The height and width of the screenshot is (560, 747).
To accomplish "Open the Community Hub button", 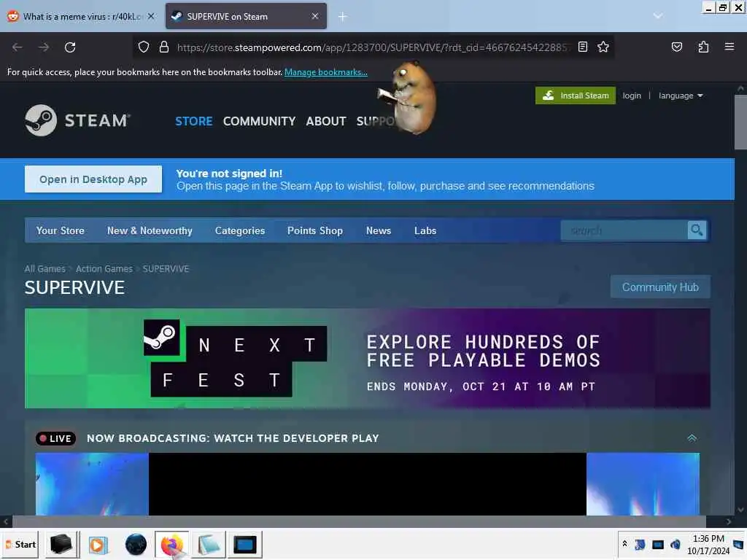I will [660, 287].
